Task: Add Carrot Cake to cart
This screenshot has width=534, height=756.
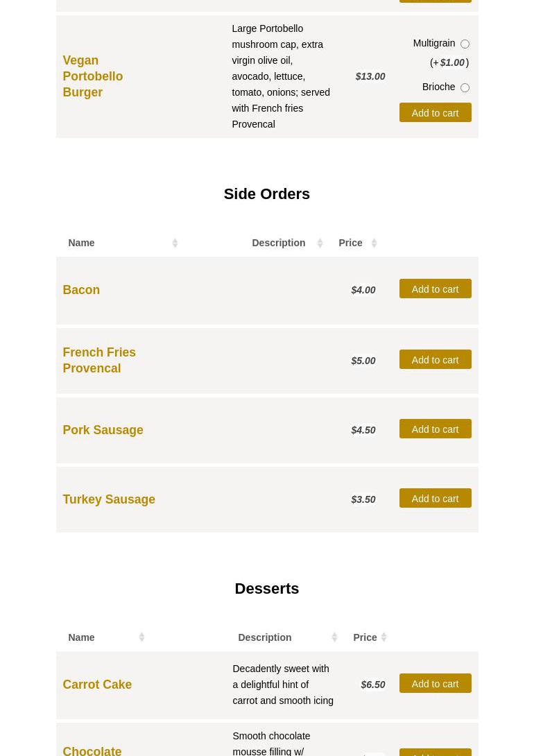Action: point(435,683)
